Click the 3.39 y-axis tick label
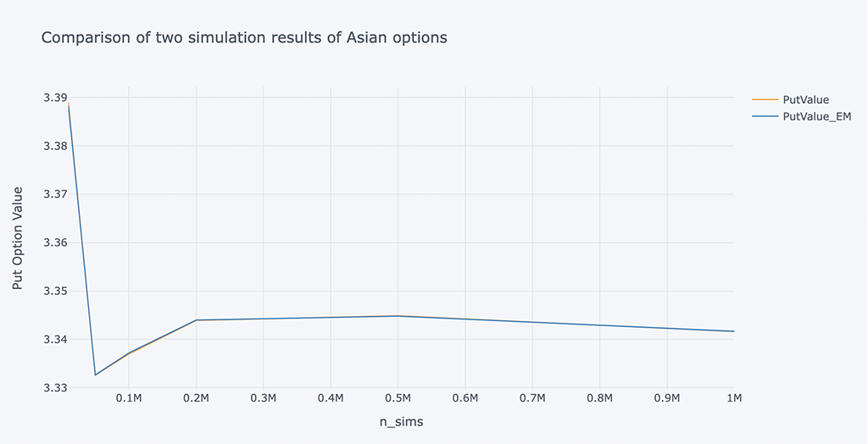The image size is (868, 444). [x=55, y=98]
